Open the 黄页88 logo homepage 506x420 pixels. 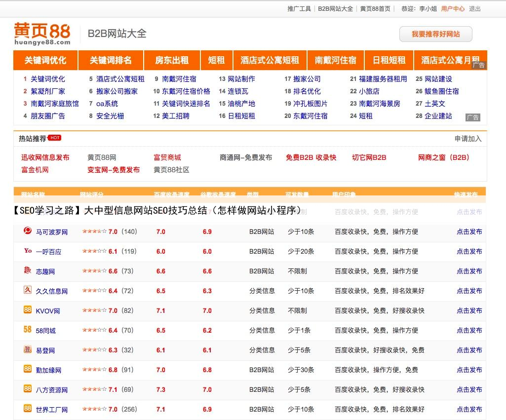coord(42,33)
